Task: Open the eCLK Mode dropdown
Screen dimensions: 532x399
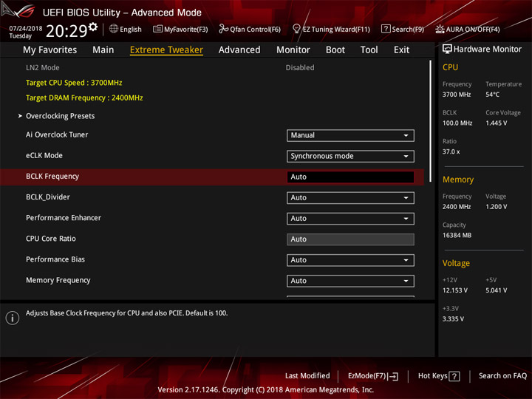Action: pyautogui.click(x=350, y=156)
